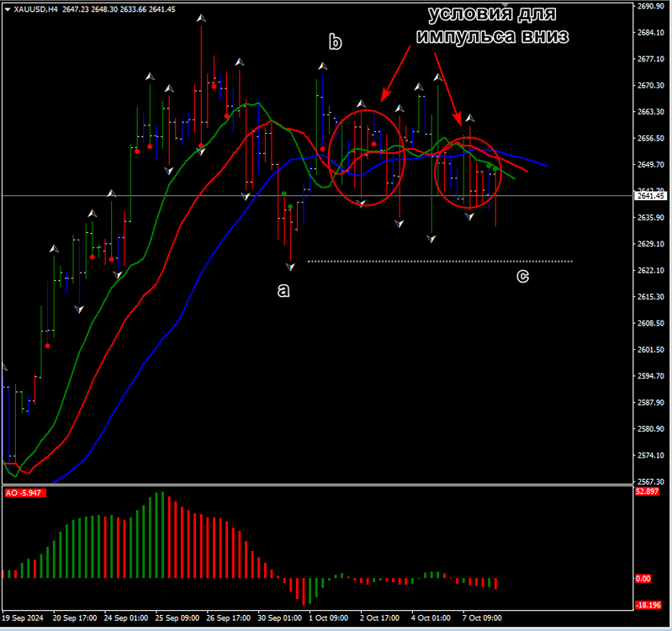672x631 pixels.
Task: Select the wave label 'c' text object
Action: (x=523, y=276)
